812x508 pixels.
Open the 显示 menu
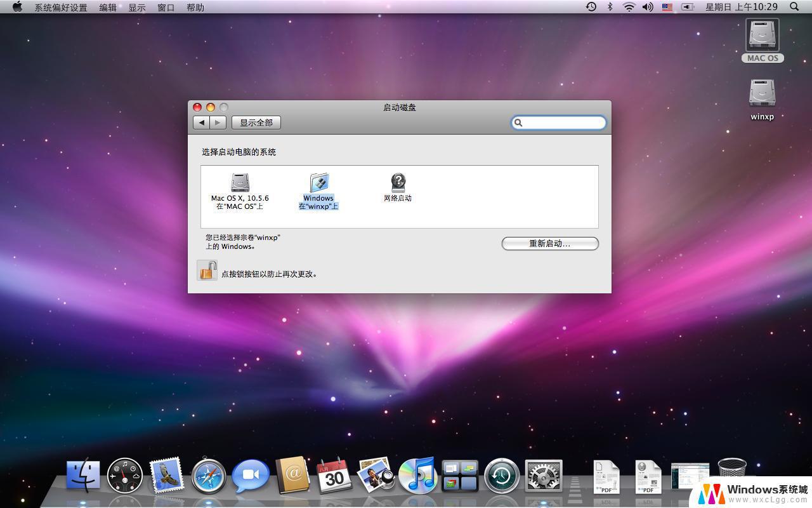click(x=137, y=7)
